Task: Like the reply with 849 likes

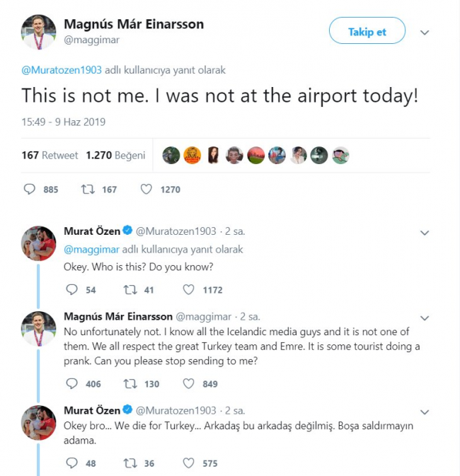Action: (x=189, y=384)
